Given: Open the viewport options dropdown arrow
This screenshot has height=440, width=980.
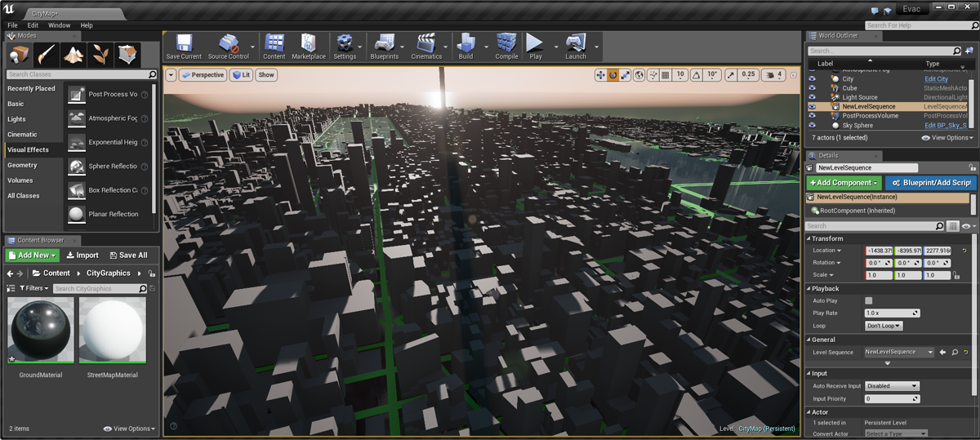Looking at the screenshot, I should 171,75.
